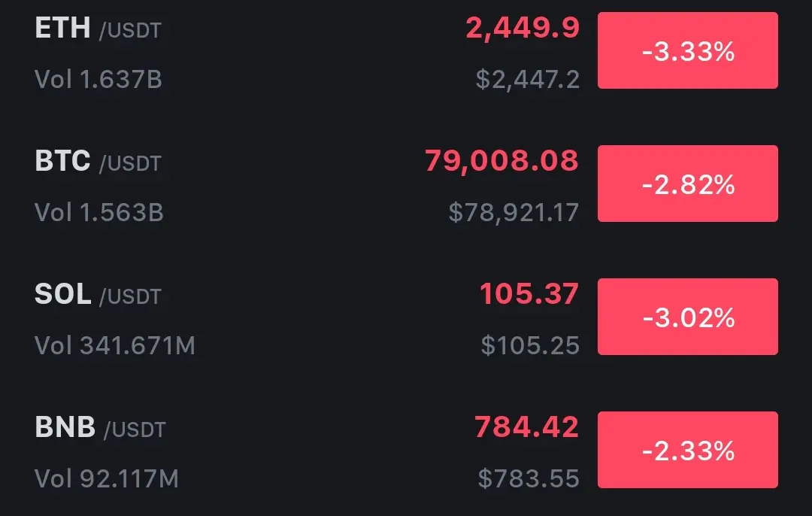The image size is (812, 516).
Task: Select the BNB trading pair name
Action: tap(99, 428)
